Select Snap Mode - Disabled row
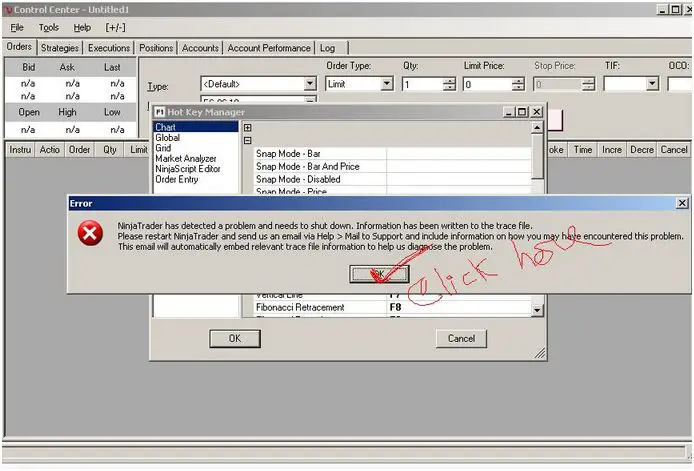Screen dimensions: 694x471 (392, 179)
